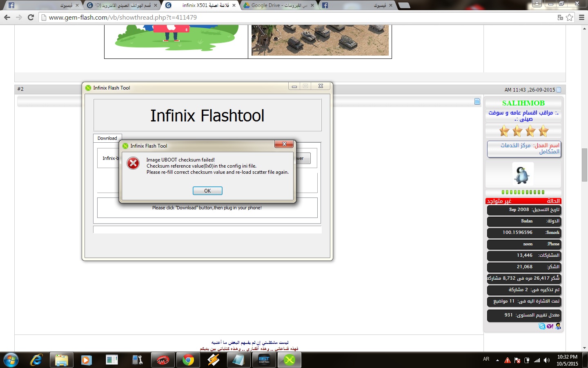Click OK in the checksum error dialog
This screenshot has width=588, height=368.
click(207, 191)
